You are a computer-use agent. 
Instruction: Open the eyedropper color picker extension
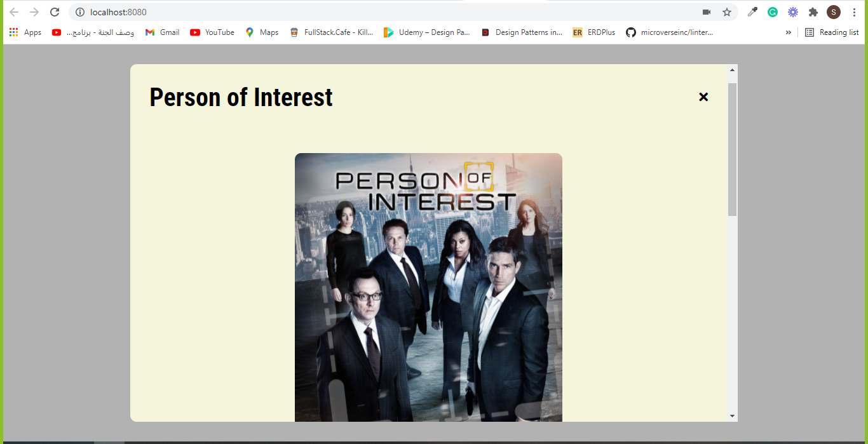click(x=752, y=12)
